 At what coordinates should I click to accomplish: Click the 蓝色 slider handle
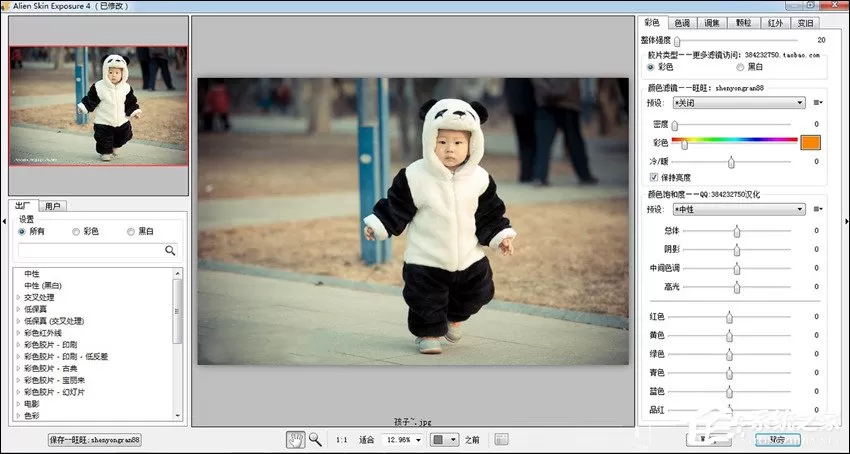pos(729,392)
